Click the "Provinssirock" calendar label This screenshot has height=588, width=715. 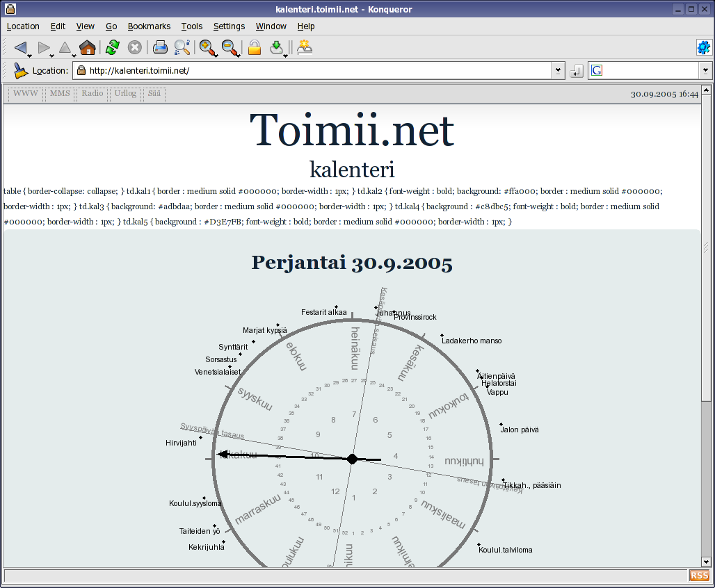[x=415, y=317]
